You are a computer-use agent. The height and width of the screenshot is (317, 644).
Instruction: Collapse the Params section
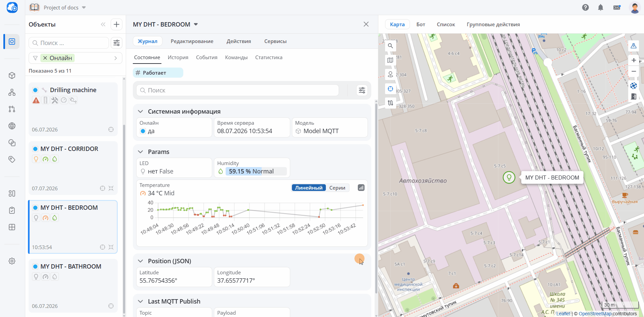click(x=141, y=152)
